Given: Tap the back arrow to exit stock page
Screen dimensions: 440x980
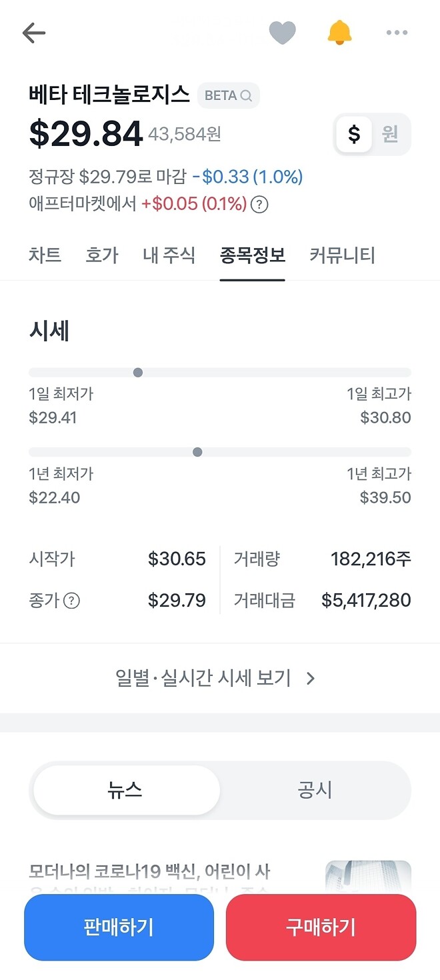Looking at the screenshot, I should pyautogui.click(x=33, y=32).
